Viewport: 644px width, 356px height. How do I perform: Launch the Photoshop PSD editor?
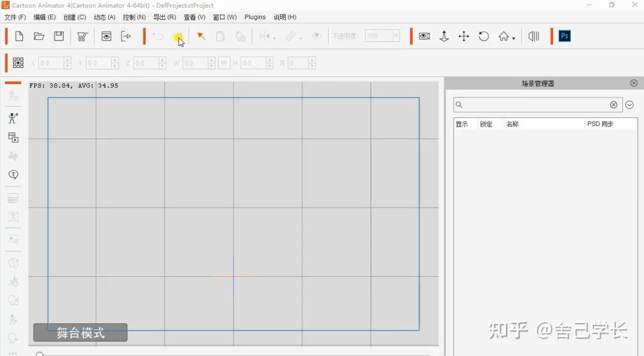[565, 36]
